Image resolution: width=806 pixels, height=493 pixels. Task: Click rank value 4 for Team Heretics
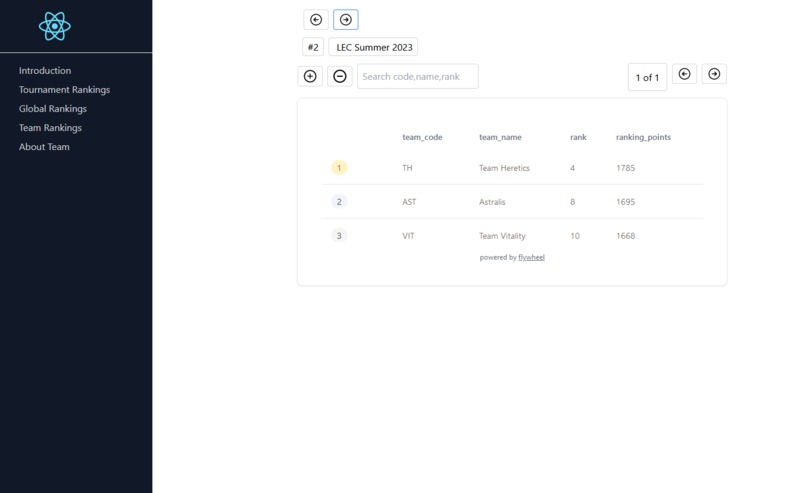573,168
